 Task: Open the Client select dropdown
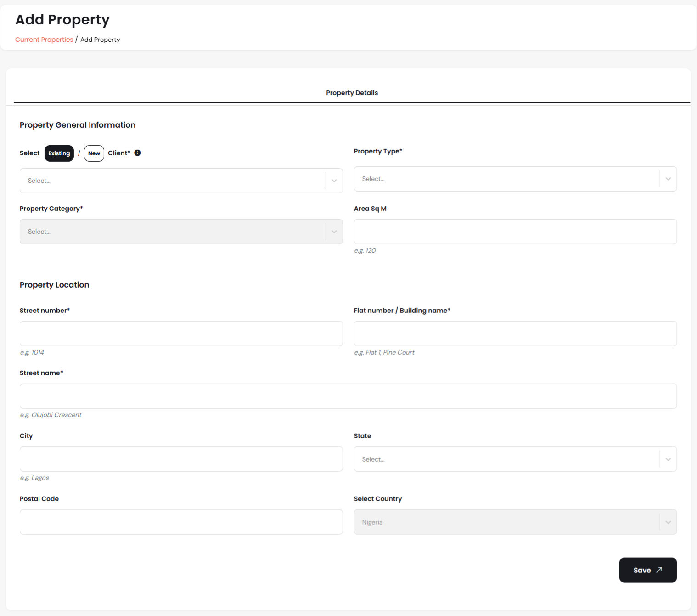(181, 181)
